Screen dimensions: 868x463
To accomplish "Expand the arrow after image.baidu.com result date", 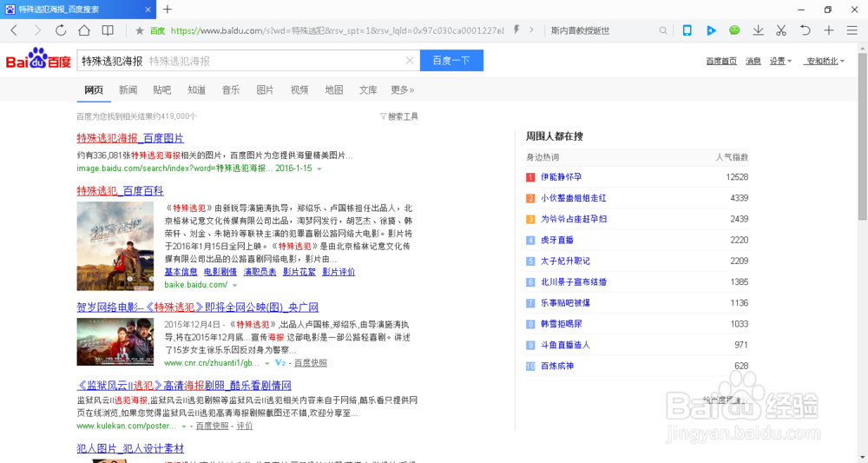I will click(x=319, y=169).
